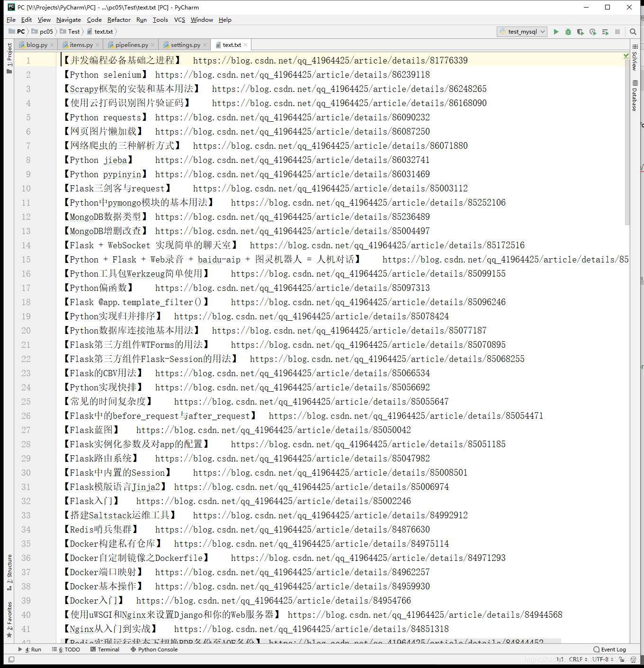Click the Python实现快排 title on line 24
The width and height of the screenshot is (644, 668).
[103, 388]
